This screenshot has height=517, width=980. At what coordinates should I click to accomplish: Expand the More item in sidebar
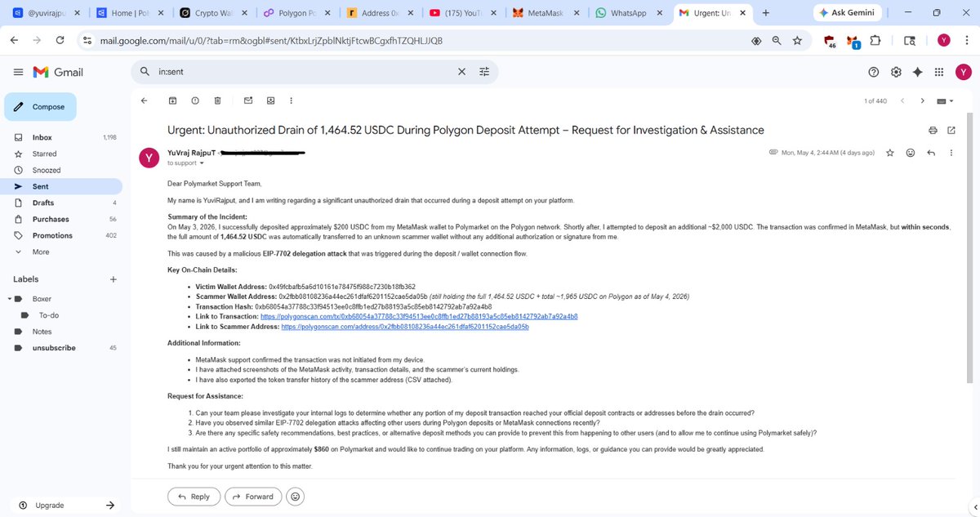pyautogui.click(x=41, y=252)
